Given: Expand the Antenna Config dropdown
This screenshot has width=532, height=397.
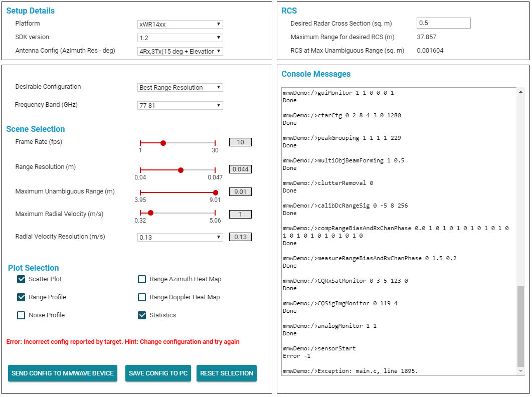Looking at the screenshot, I should [180, 51].
